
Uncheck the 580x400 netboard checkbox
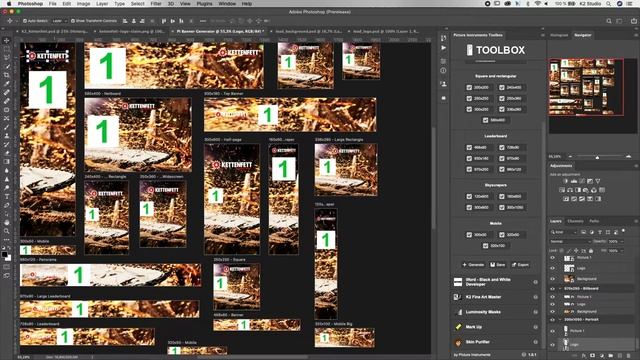tap(485, 120)
